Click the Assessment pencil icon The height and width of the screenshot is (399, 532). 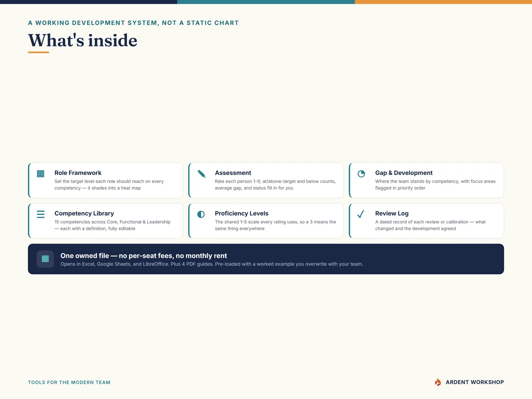[x=201, y=174]
